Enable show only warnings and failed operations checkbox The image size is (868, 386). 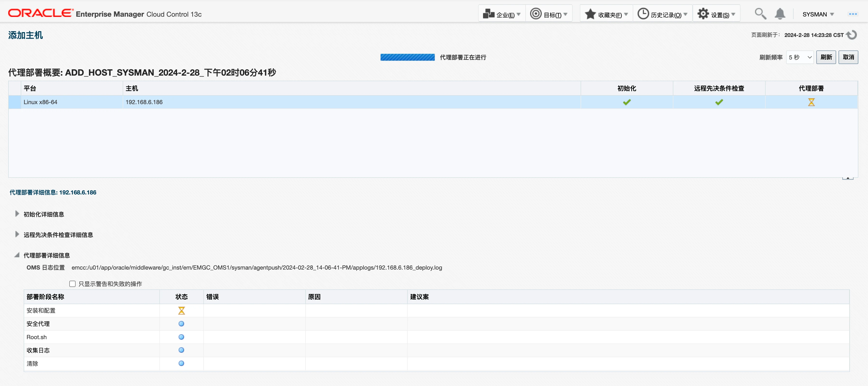[72, 284]
